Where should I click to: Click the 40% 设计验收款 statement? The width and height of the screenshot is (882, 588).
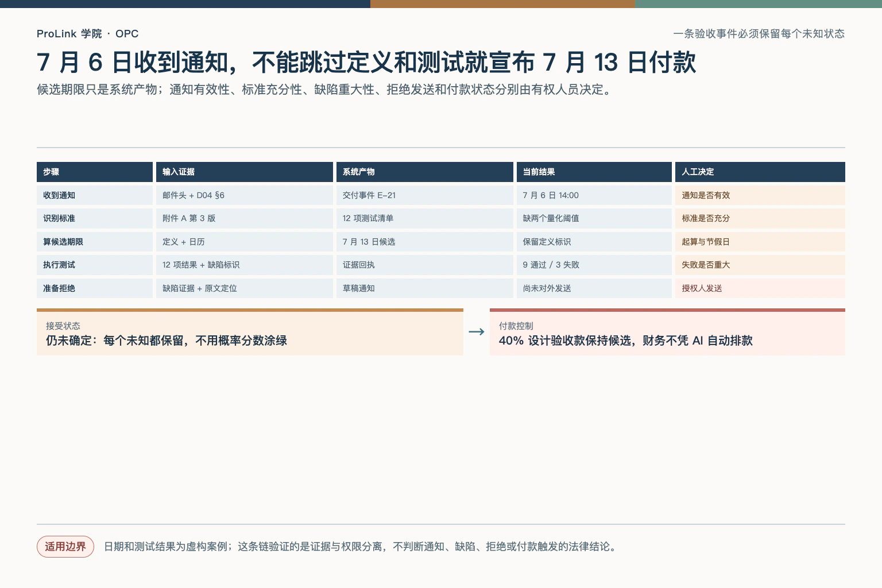click(626, 341)
